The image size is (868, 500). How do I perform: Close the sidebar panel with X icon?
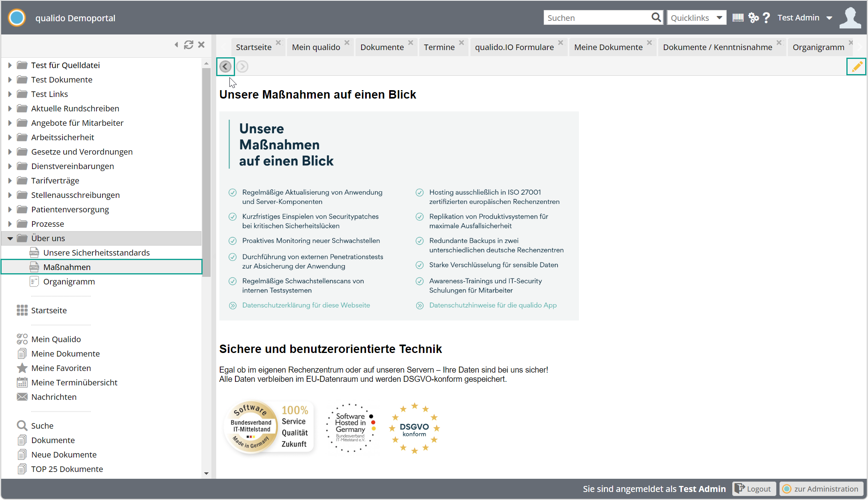coord(201,45)
